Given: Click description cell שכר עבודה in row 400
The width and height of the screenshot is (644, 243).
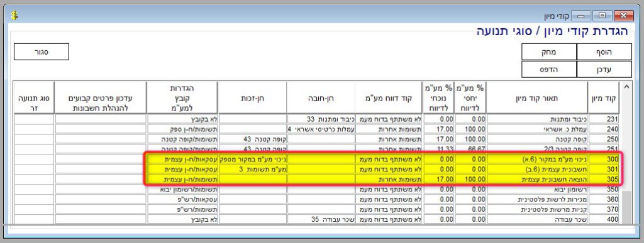Looking at the screenshot, I should pyautogui.click(x=537, y=219).
